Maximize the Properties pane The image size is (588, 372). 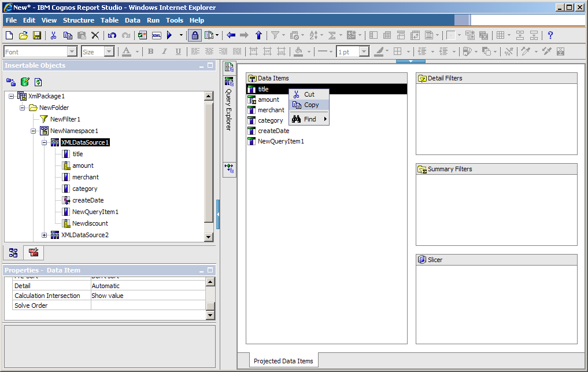pos(210,270)
